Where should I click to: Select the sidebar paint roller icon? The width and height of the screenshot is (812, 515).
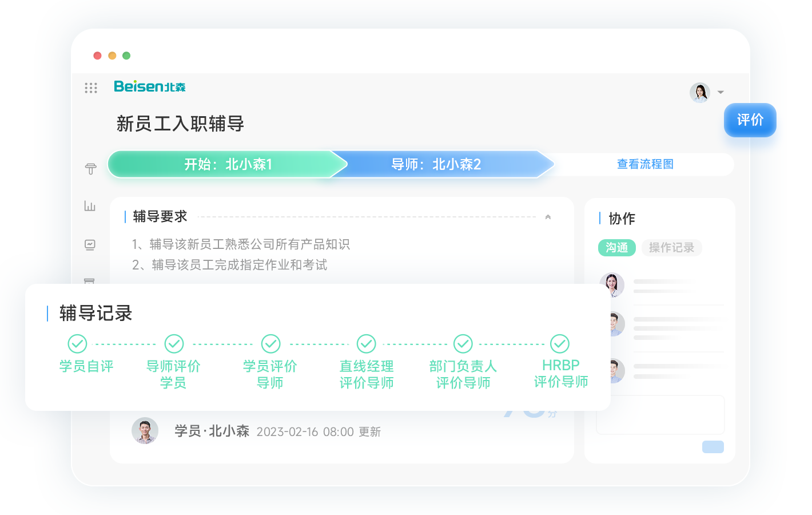click(90, 168)
